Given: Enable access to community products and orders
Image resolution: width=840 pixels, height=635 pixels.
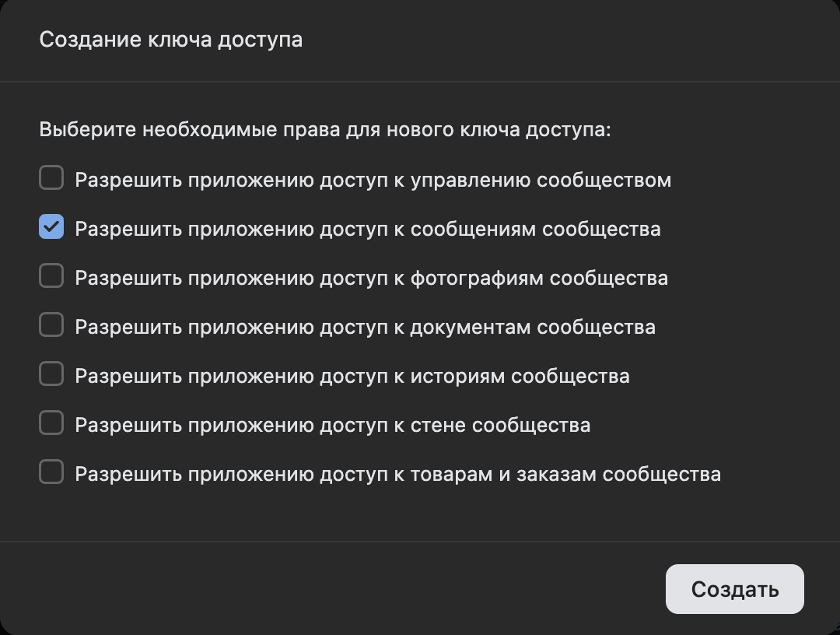Looking at the screenshot, I should (51, 472).
